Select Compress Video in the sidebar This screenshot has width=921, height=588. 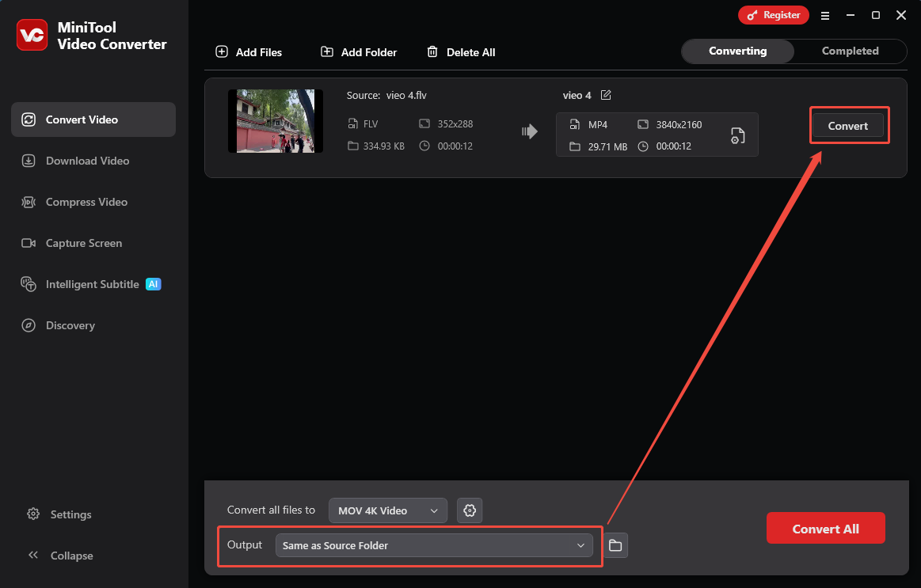point(28,202)
